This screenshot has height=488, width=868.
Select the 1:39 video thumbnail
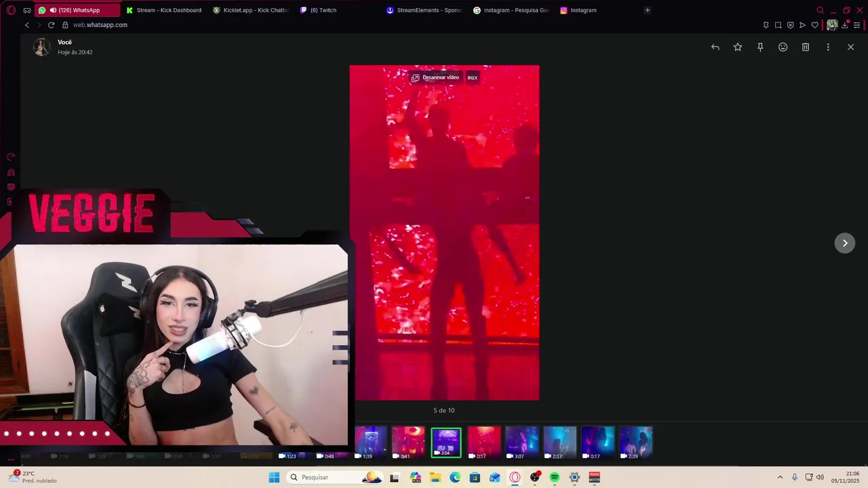click(x=371, y=443)
